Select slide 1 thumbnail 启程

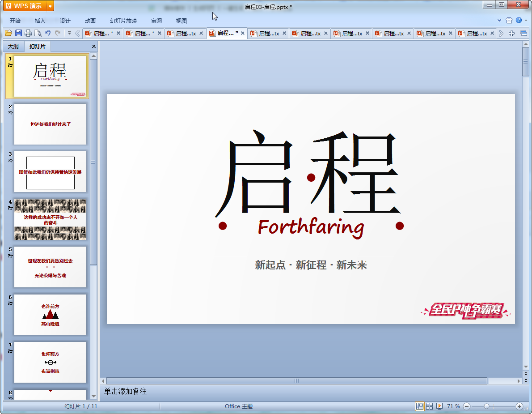(x=50, y=76)
